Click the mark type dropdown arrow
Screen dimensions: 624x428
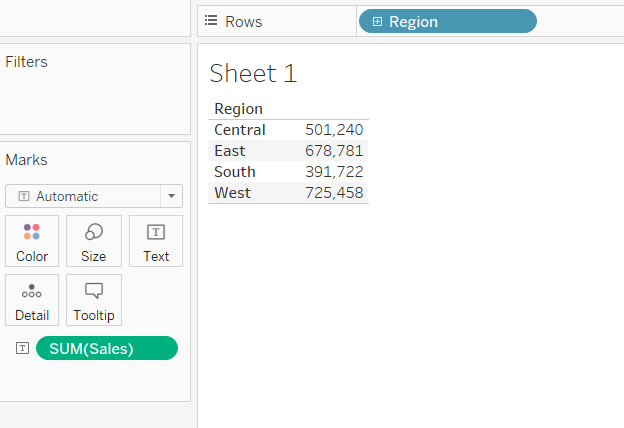(x=172, y=196)
